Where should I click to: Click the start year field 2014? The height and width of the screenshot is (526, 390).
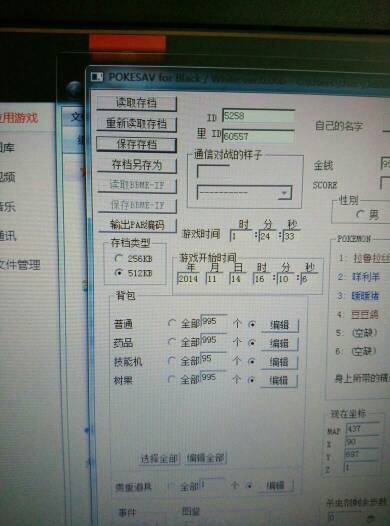[x=188, y=279]
